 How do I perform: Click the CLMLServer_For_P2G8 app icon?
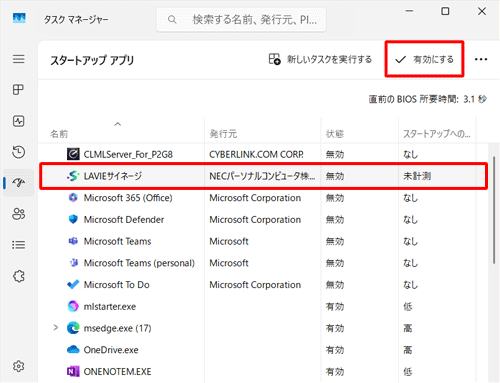pyautogui.click(x=73, y=154)
